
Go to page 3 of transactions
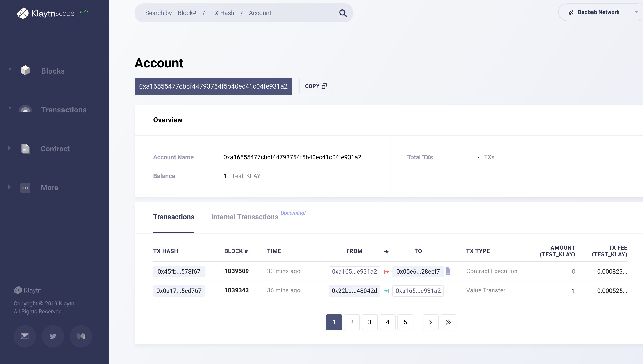(369, 322)
